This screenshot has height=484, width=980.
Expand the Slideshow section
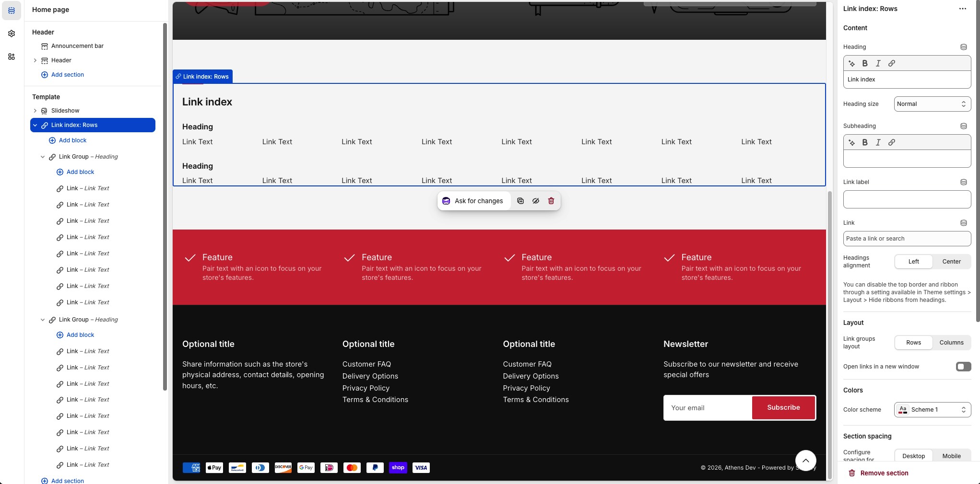[x=35, y=111]
